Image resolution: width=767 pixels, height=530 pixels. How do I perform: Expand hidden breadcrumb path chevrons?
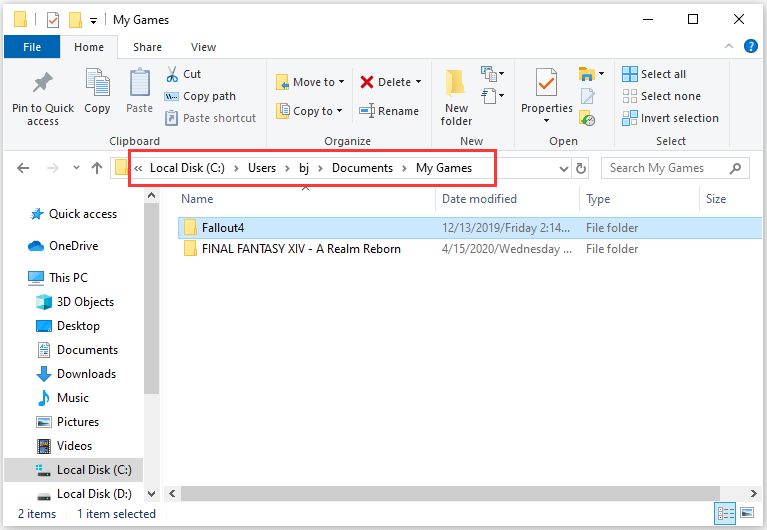coord(138,168)
